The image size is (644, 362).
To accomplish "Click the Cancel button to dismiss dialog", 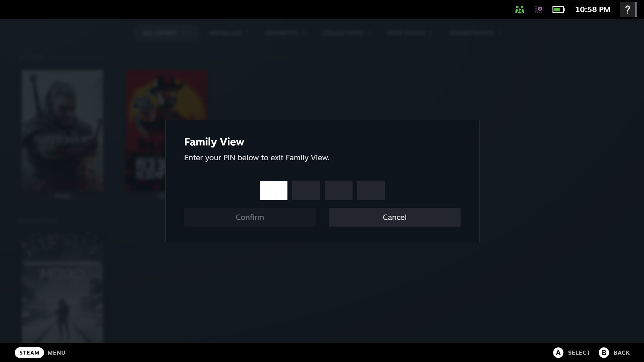I will pyautogui.click(x=394, y=217).
